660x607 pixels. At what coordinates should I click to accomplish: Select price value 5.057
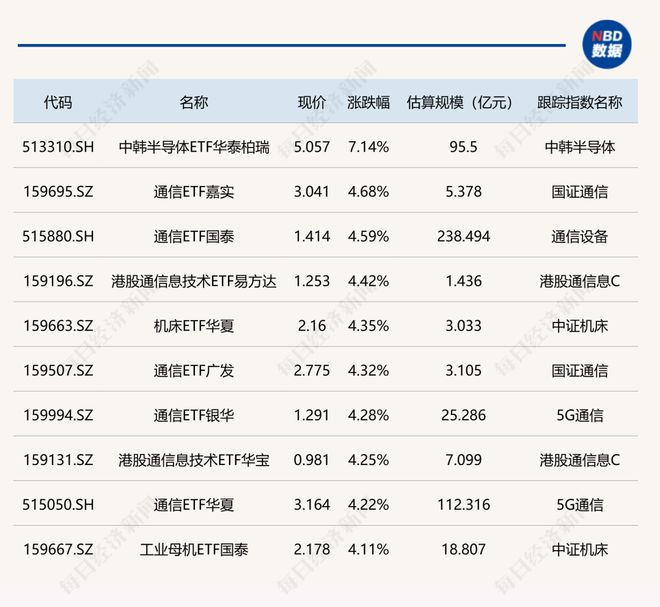(312, 147)
